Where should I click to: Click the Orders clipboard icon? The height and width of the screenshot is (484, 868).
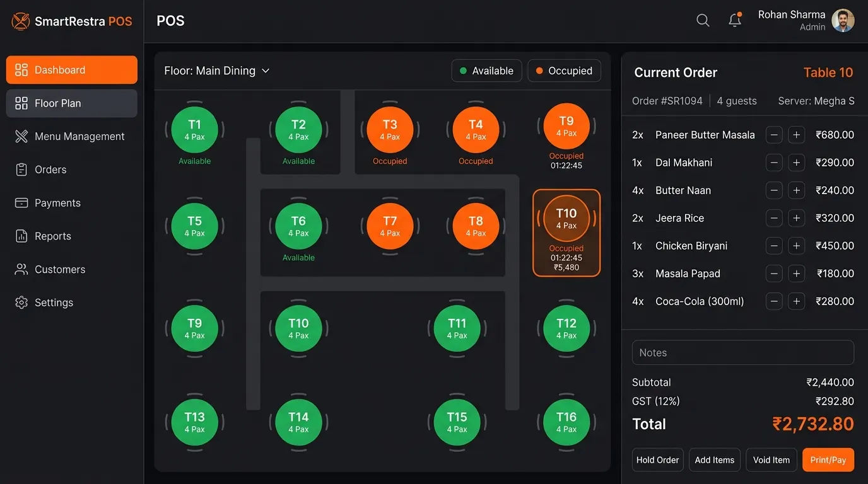tap(21, 170)
